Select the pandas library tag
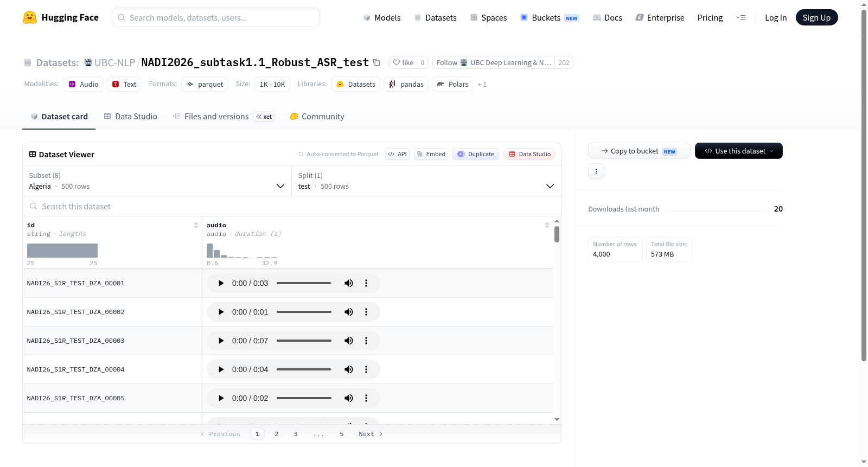 point(406,84)
